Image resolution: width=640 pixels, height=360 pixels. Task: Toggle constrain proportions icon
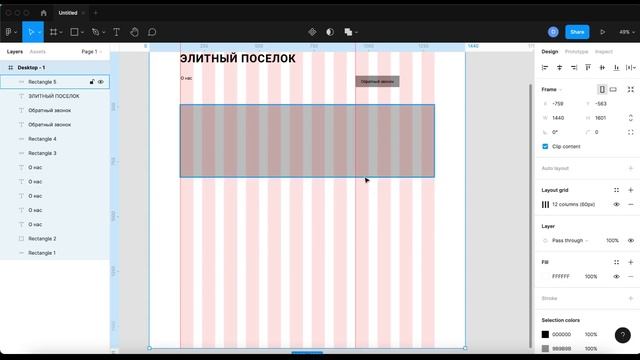point(631,118)
